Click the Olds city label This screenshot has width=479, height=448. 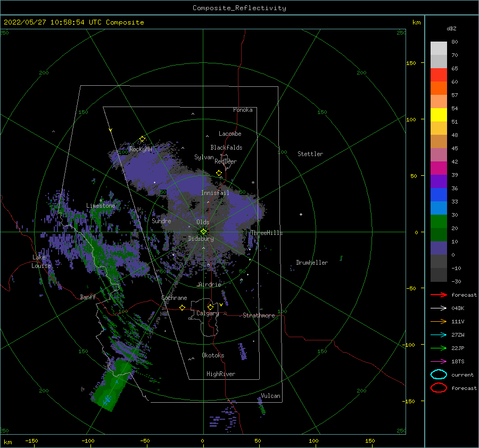(203, 222)
